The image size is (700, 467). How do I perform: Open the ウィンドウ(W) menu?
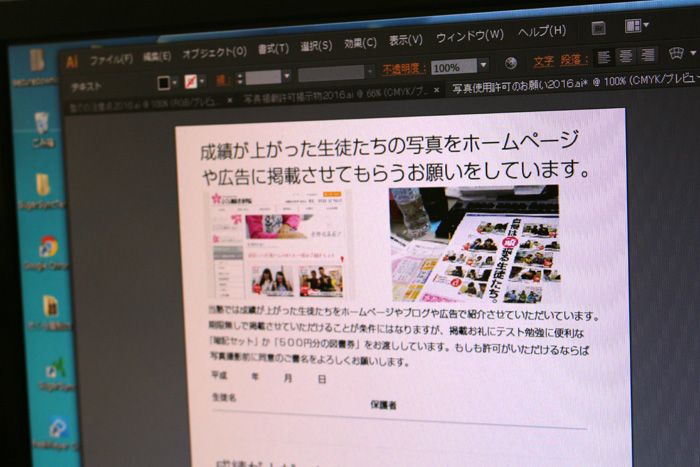[469, 36]
